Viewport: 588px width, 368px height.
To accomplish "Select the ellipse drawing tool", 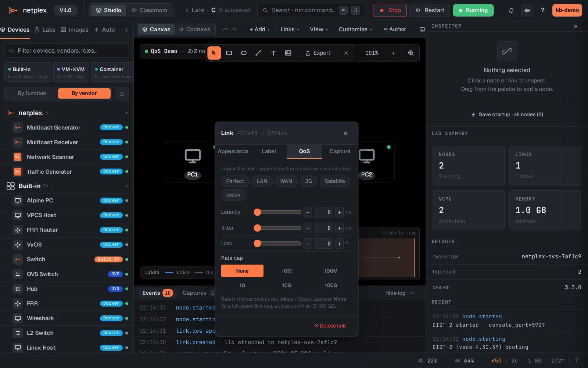I will (x=244, y=53).
